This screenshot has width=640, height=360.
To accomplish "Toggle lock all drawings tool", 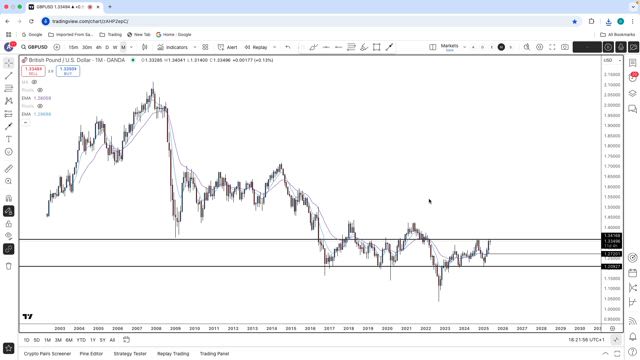I will pos(9,224).
